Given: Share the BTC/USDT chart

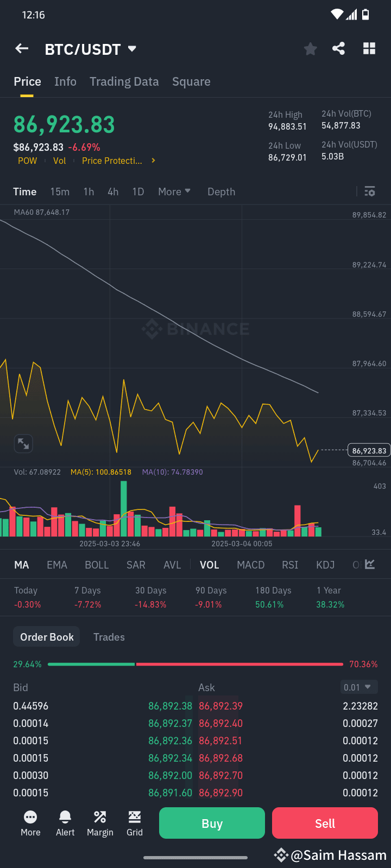Looking at the screenshot, I should tap(338, 48).
